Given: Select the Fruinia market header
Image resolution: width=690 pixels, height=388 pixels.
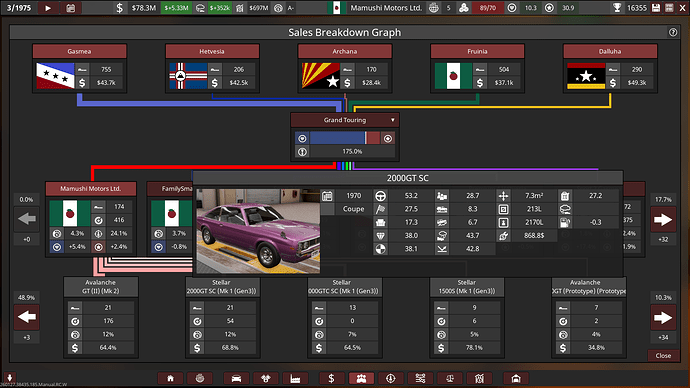Looking at the screenshot, I should coord(477,51).
